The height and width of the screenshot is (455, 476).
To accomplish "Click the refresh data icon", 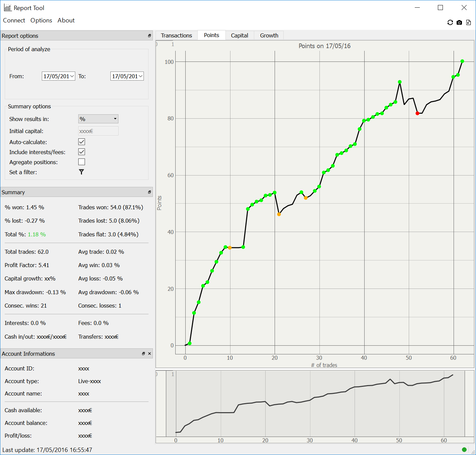I will 450,22.
